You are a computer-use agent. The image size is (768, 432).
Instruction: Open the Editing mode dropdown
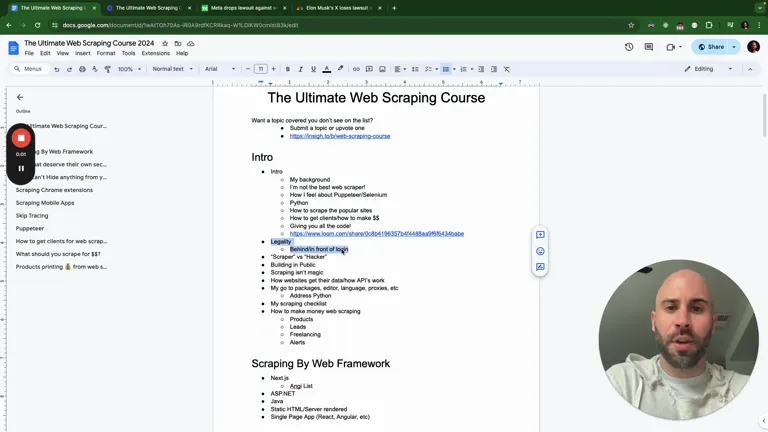(708, 69)
